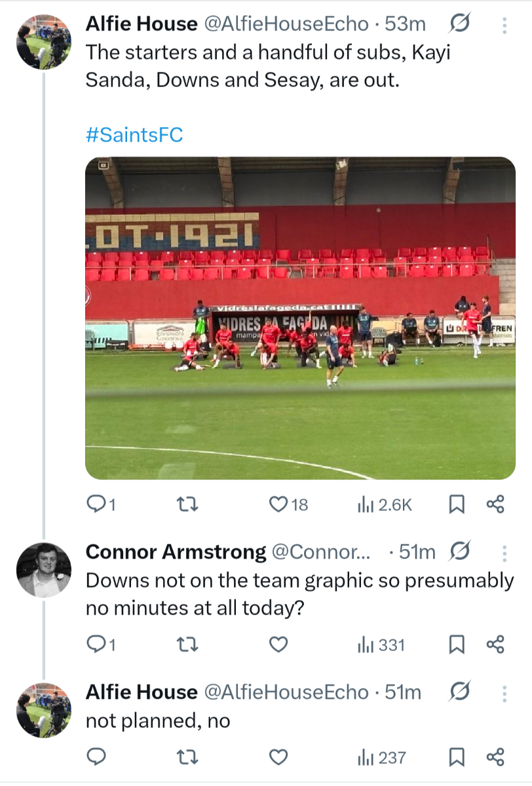Screen dimensions: 532x786
Task: Bookmark the 'not planned, no' tweet
Action: [x=457, y=758]
